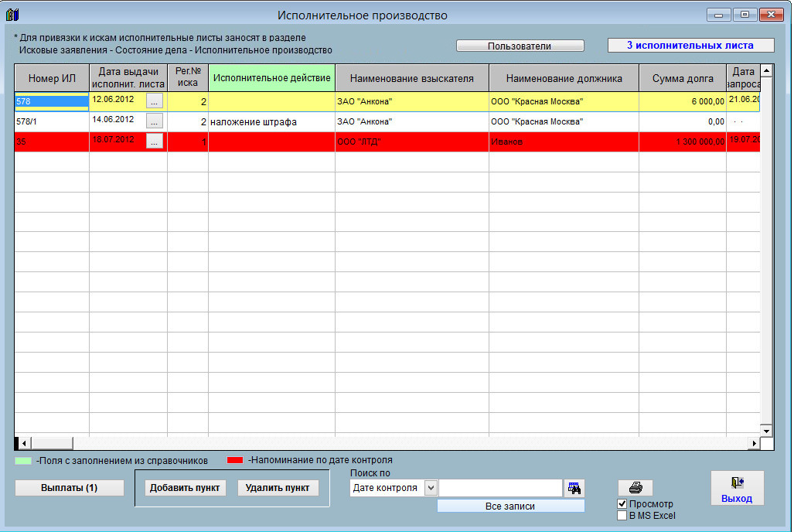Click Наименование должника column header

pos(564,78)
